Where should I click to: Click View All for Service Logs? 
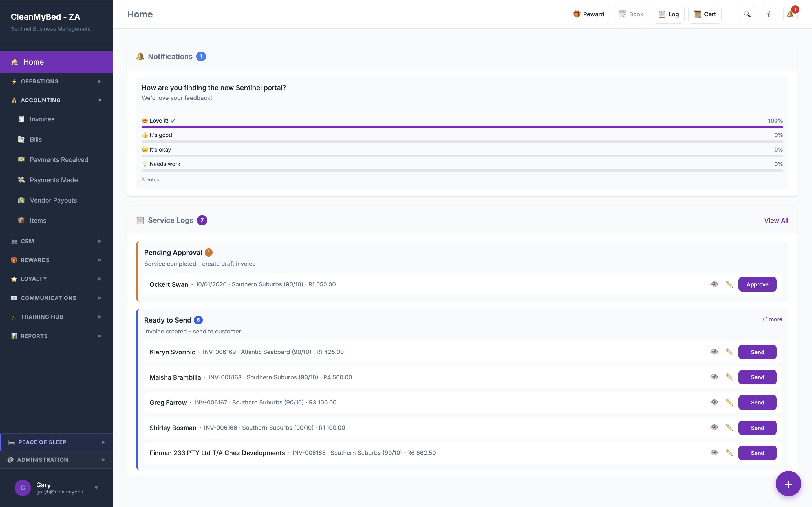pos(776,220)
